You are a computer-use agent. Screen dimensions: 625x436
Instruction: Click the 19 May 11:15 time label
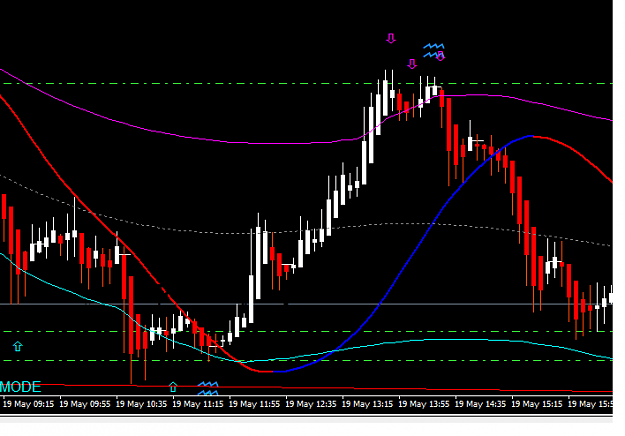198,404
